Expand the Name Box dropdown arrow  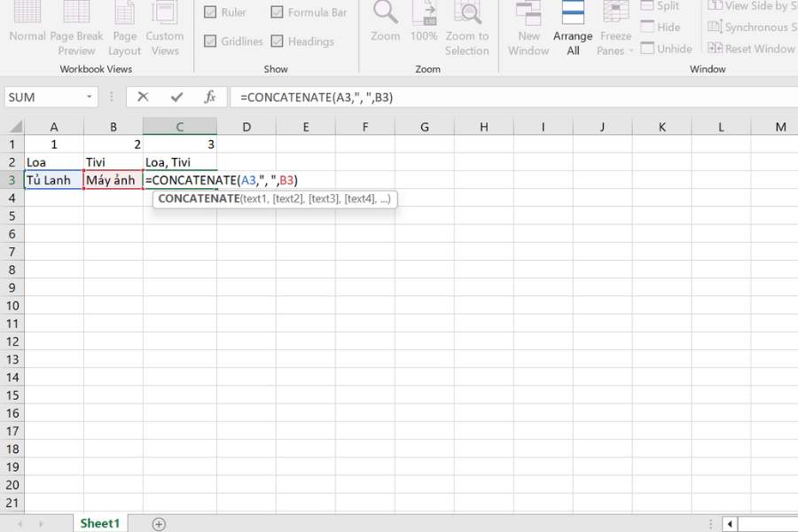(x=90, y=98)
